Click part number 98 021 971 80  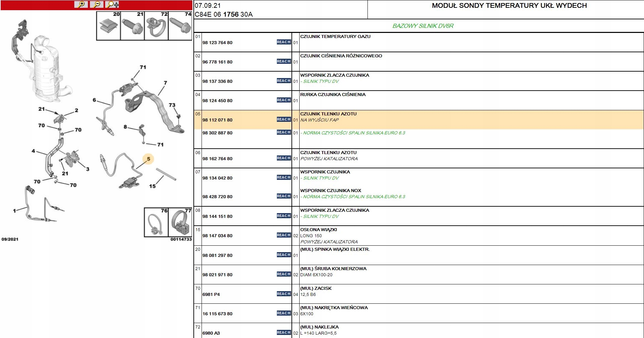[217, 275]
